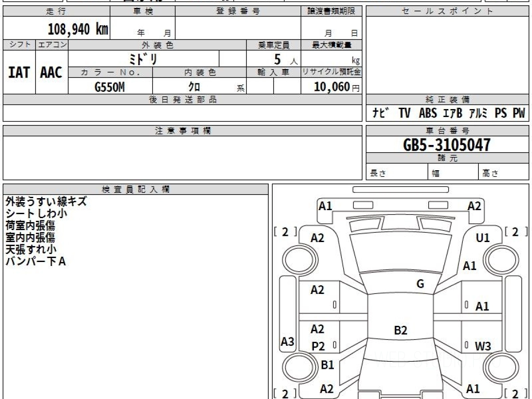532x399 pixels.
Task: Click the 諸元 header
Action: click(447, 158)
